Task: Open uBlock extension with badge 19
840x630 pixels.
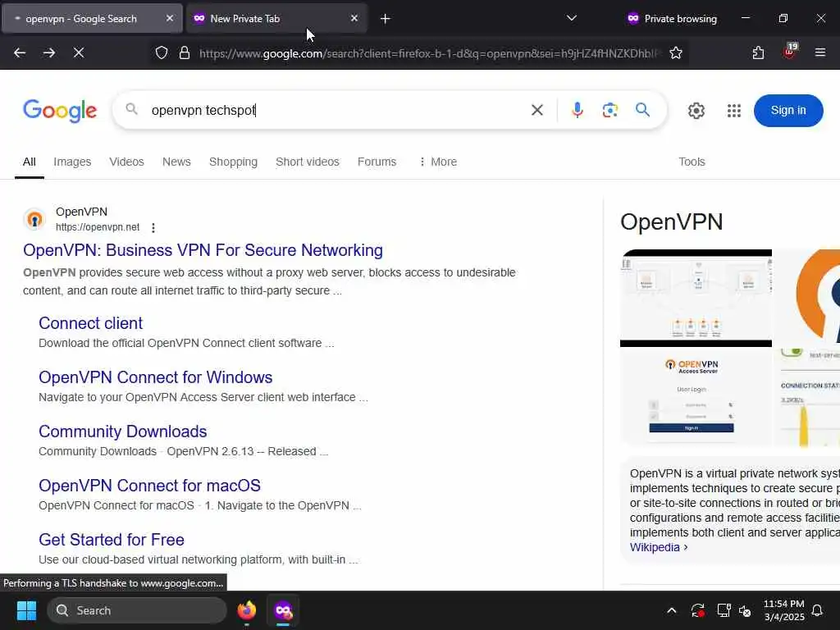Action: point(790,52)
